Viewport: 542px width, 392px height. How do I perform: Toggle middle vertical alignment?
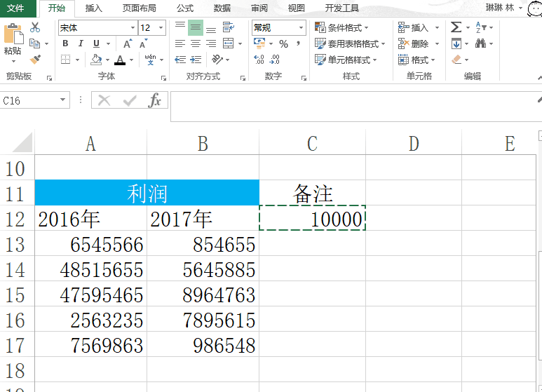[196, 27]
